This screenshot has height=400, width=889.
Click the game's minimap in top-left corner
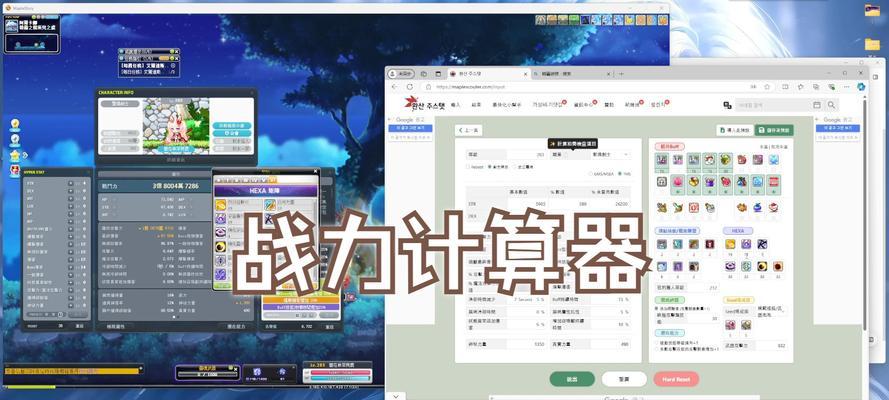[32, 35]
